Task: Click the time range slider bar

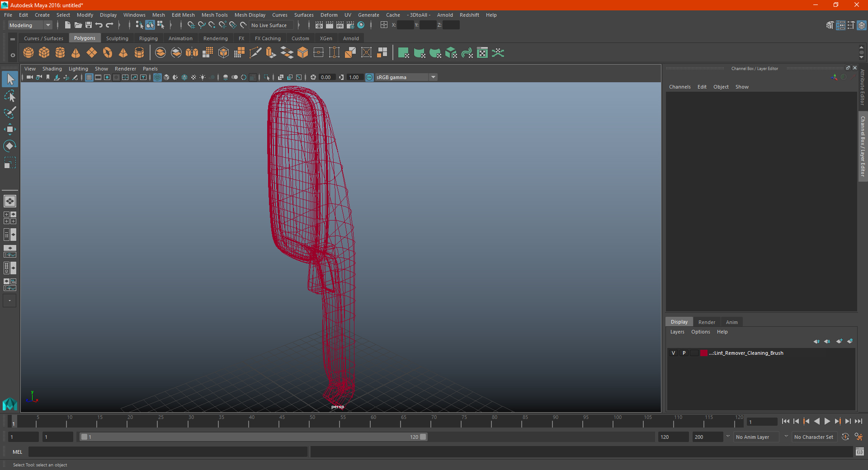Action: pyautogui.click(x=253, y=437)
